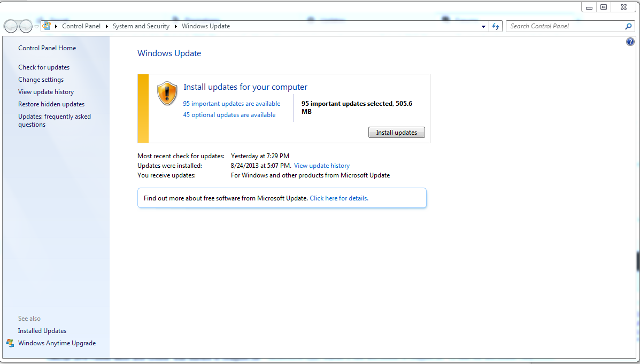Click the Forward navigation arrow button
This screenshot has width=640, height=364.
tap(25, 26)
